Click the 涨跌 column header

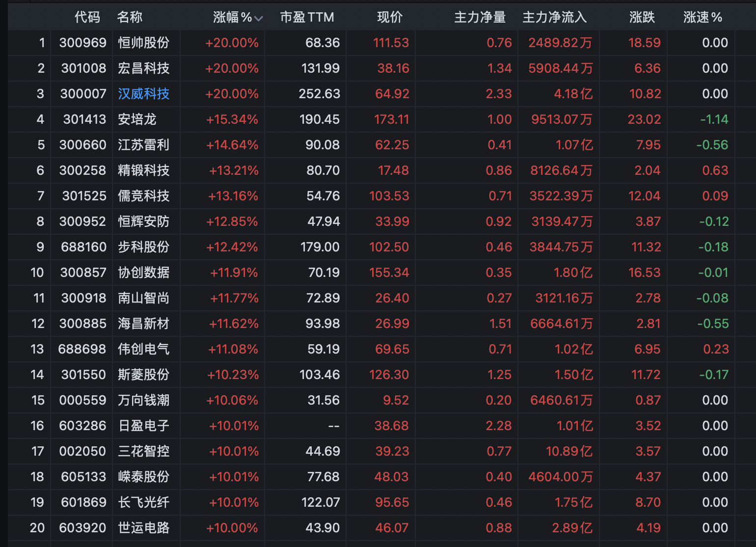642,17
